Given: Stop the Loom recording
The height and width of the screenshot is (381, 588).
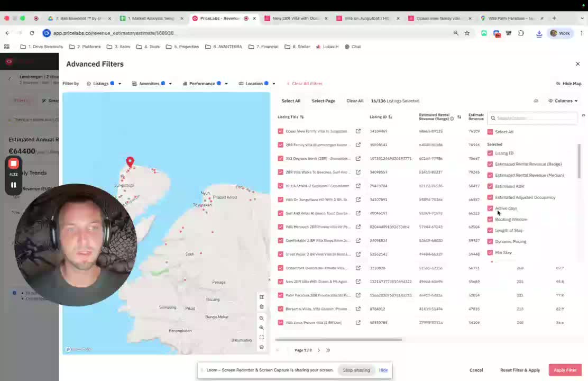Looking at the screenshot, I should point(14,164).
